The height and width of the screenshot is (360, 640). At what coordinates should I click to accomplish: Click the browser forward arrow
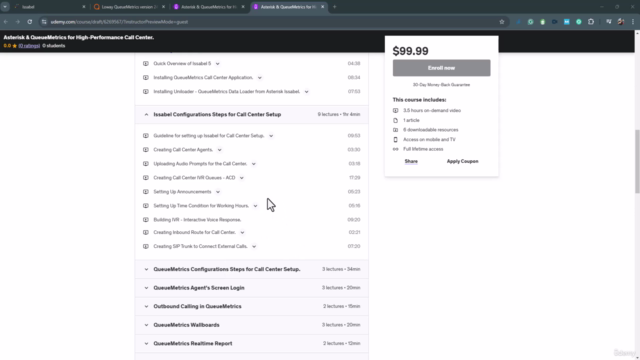(18, 22)
